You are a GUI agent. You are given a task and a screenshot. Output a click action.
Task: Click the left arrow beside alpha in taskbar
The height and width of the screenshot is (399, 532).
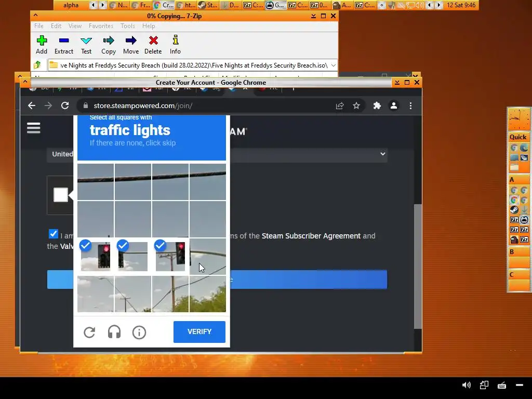93,5
